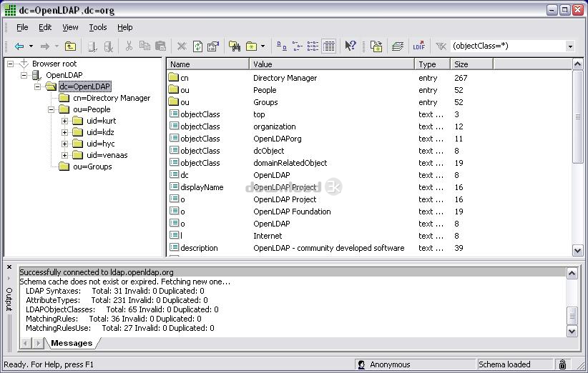588x373 pixels.
Task: Open the Search binoculars tool
Action: (x=234, y=46)
